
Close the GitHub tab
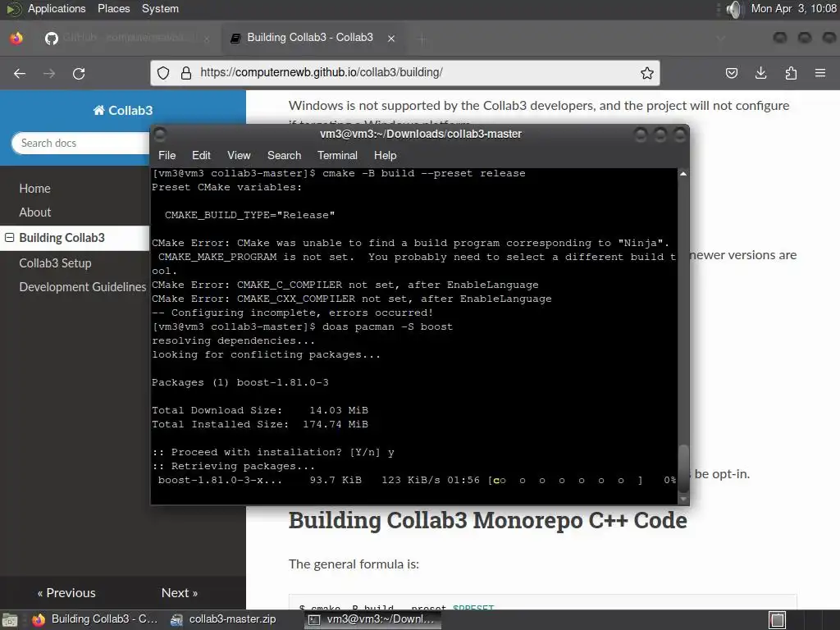[x=207, y=39]
